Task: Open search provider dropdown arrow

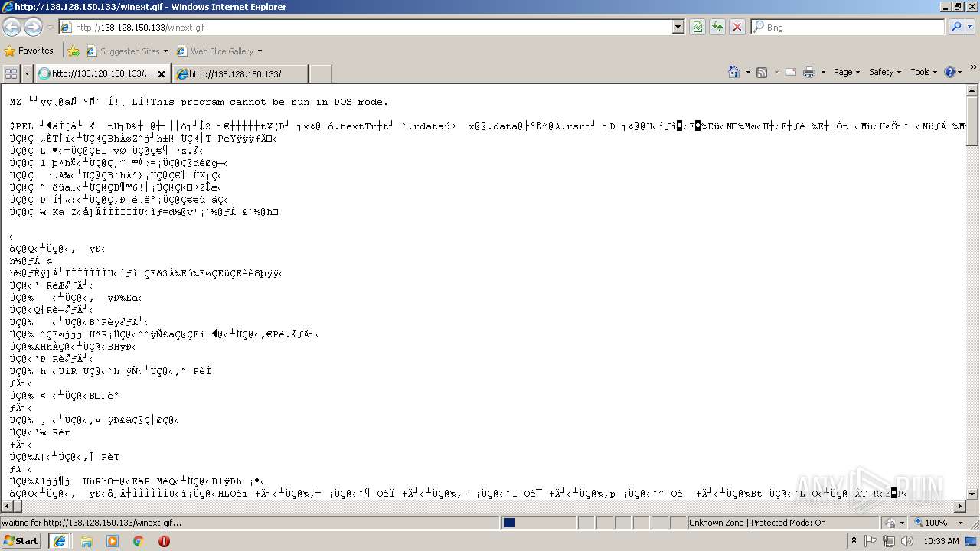Action: pyautogui.click(x=971, y=28)
